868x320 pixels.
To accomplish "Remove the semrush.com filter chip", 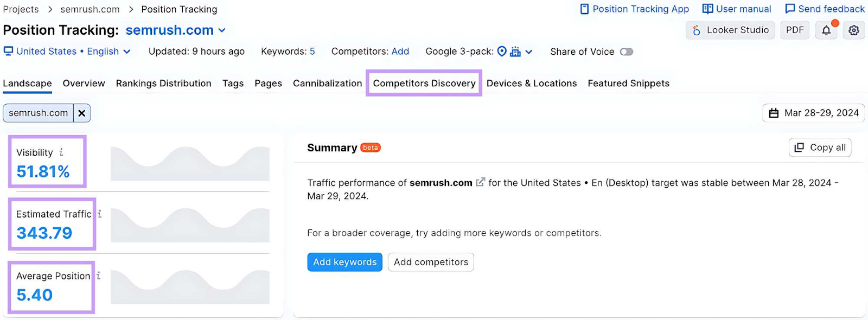I will click(x=81, y=113).
